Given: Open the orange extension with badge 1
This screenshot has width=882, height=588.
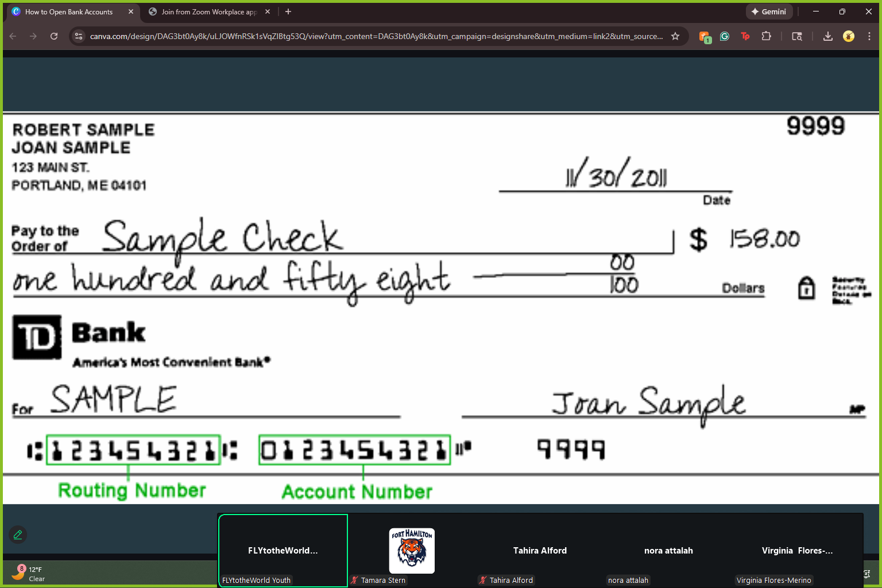Looking at the screenshot, I should (705, 37).
